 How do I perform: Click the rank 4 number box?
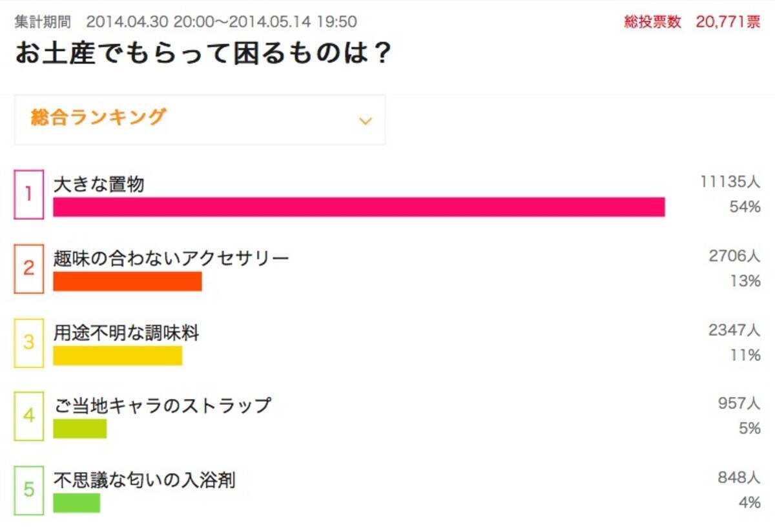(29, 416)
